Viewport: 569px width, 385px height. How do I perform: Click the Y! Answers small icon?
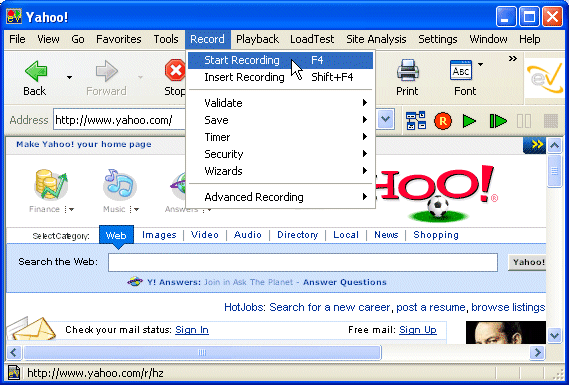pyautogui.click(x=135, y=282)
